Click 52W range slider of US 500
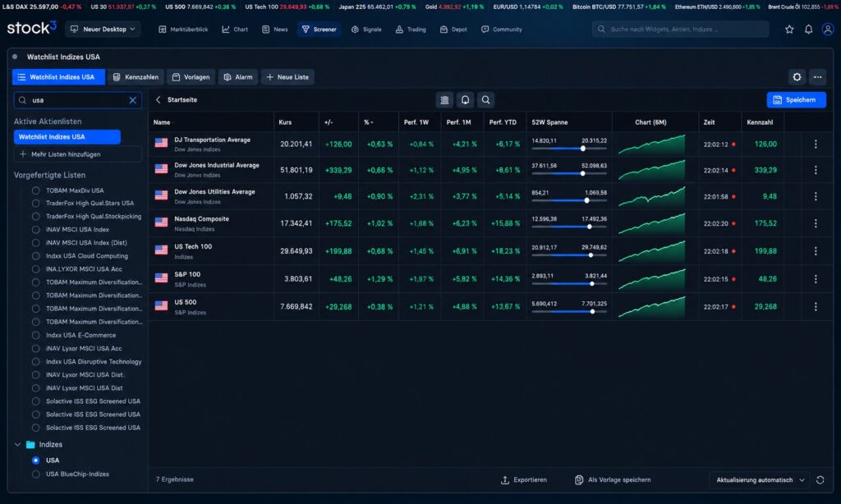 tap(569, 312)
